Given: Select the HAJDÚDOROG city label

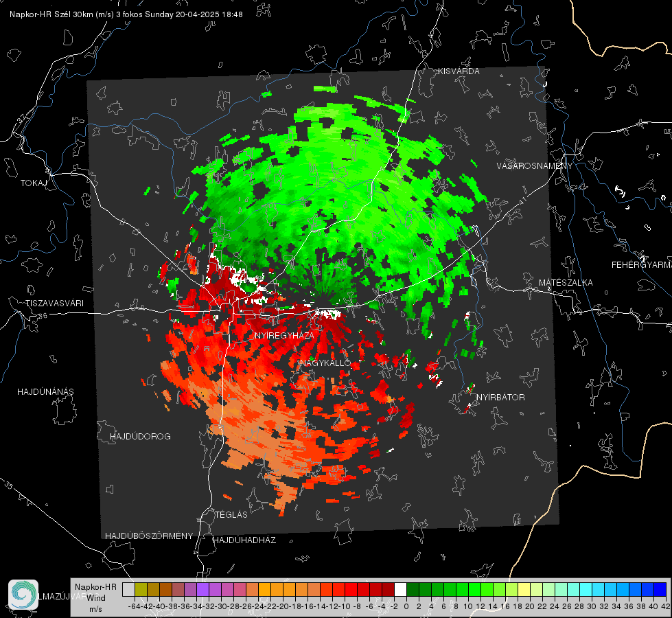Looking at the screenshot, I should 140,436.
